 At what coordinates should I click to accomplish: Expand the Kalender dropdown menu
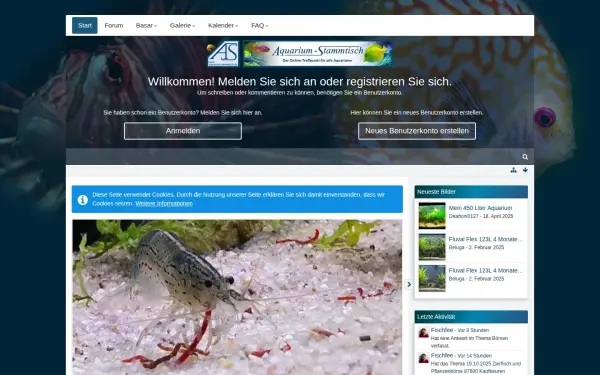(x=223, y=25)
